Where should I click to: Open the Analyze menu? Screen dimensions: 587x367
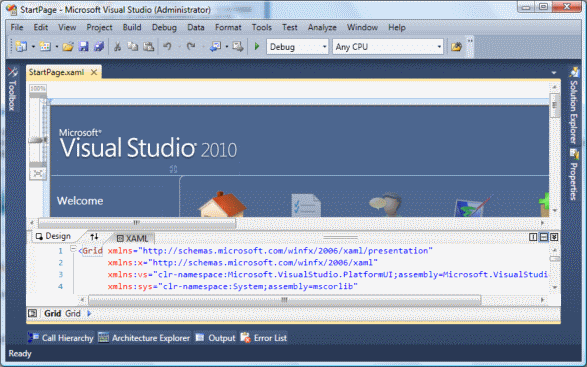[322, 27]
